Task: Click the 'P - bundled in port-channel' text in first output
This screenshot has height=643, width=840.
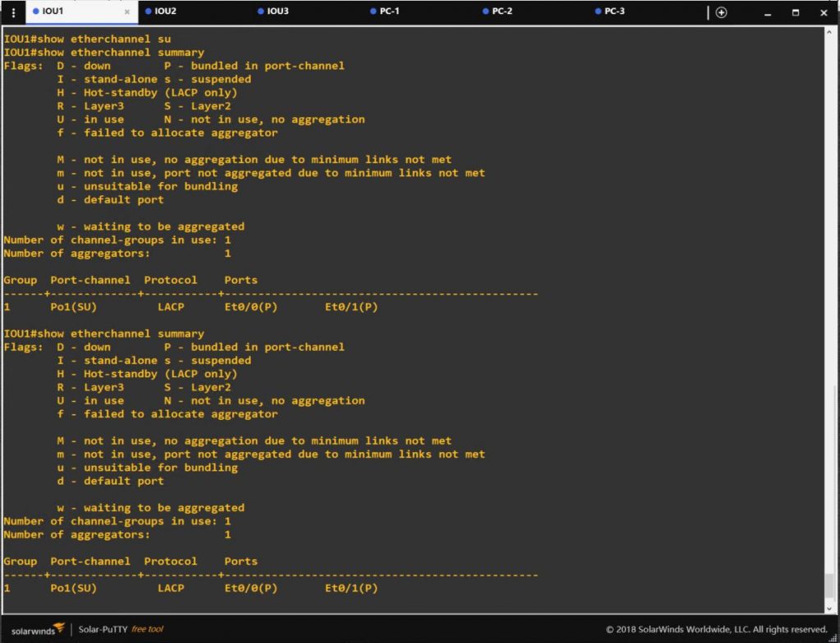Action: [x=254, y=66]
